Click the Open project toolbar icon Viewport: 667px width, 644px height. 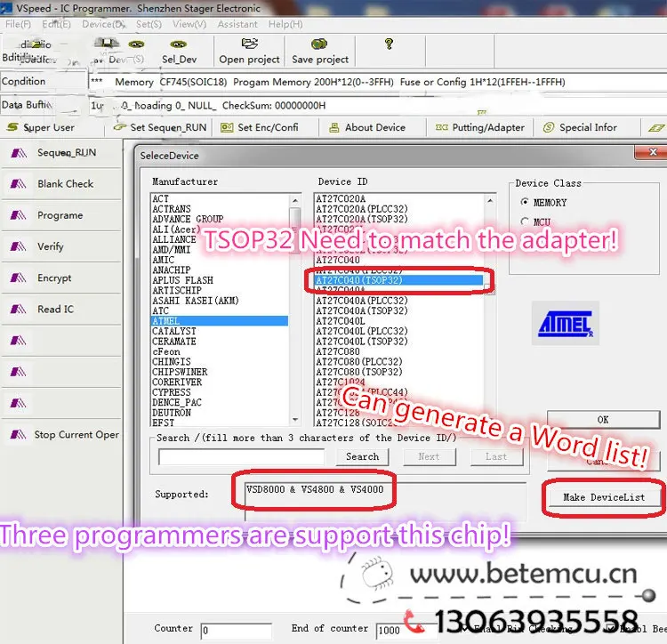point(250,44)
